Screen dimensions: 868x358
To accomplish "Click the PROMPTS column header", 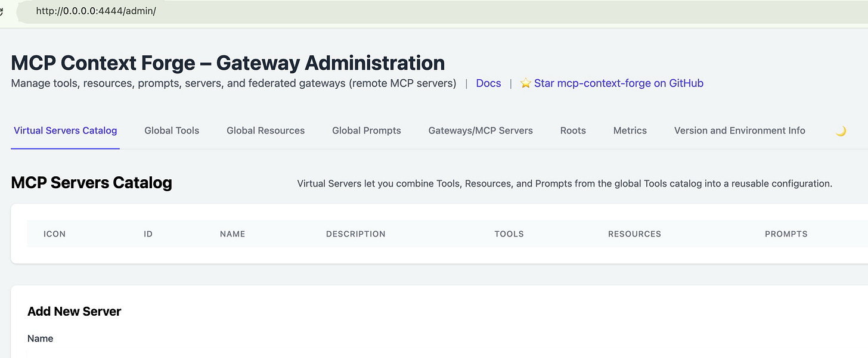I will coord(786,234).
